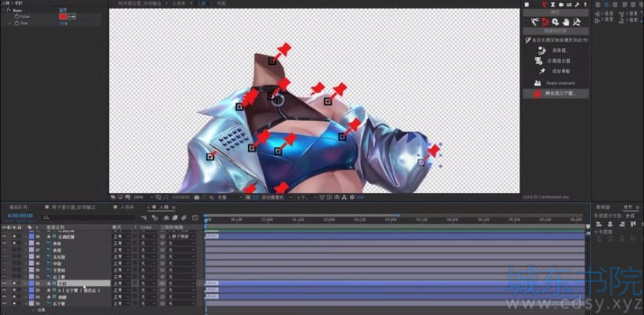
Task: Open parent dropdown for layer 52
Action: click(181, 283)
